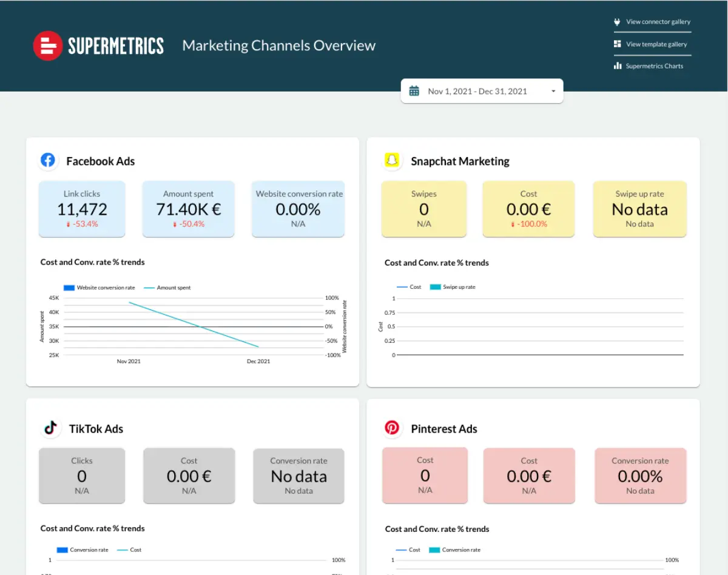Click the Snapchat Marketing heading
Viewport: 728px width, 575px height.
coord(460,161)
